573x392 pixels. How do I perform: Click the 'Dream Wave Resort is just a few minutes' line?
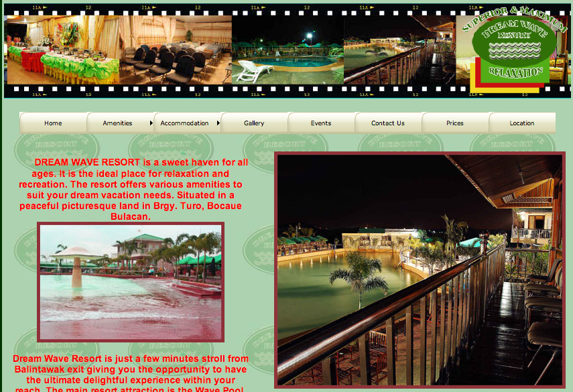click(x=131, y=358)
